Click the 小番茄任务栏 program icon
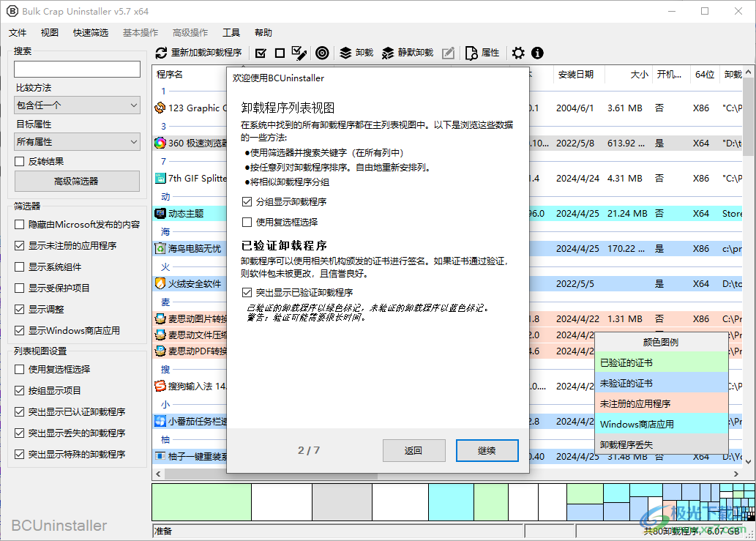Screen dimensions: 756x541 click(x=160, y=421)
